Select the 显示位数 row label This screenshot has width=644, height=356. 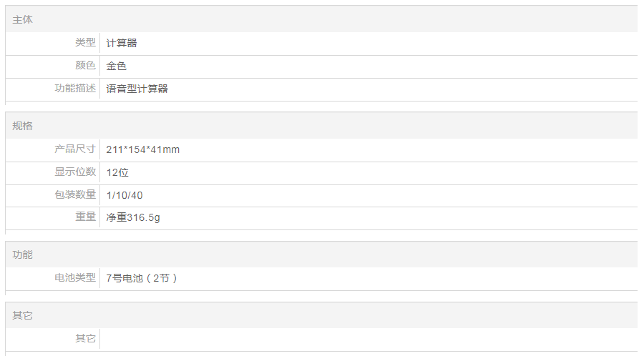[x=75, y=172]
